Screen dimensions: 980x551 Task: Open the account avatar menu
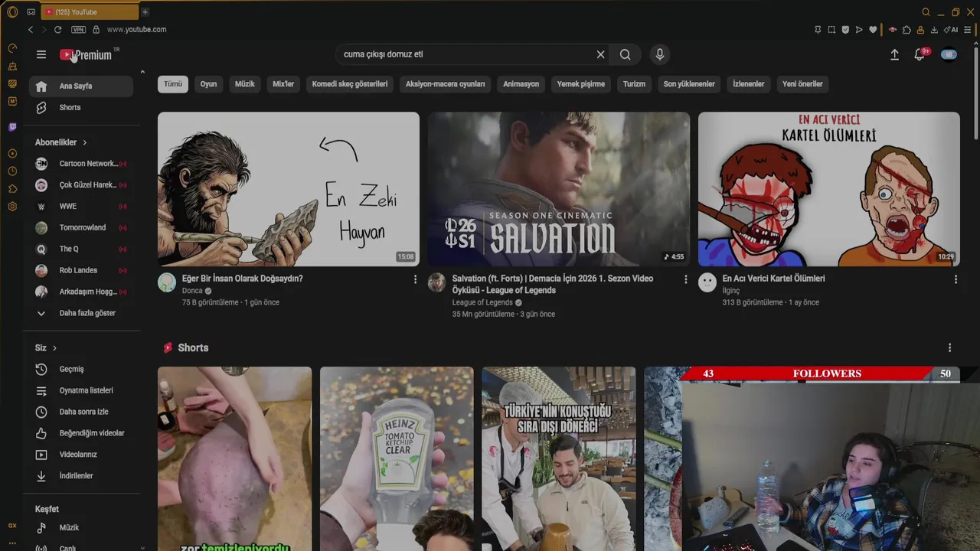[x=949, y=54]
